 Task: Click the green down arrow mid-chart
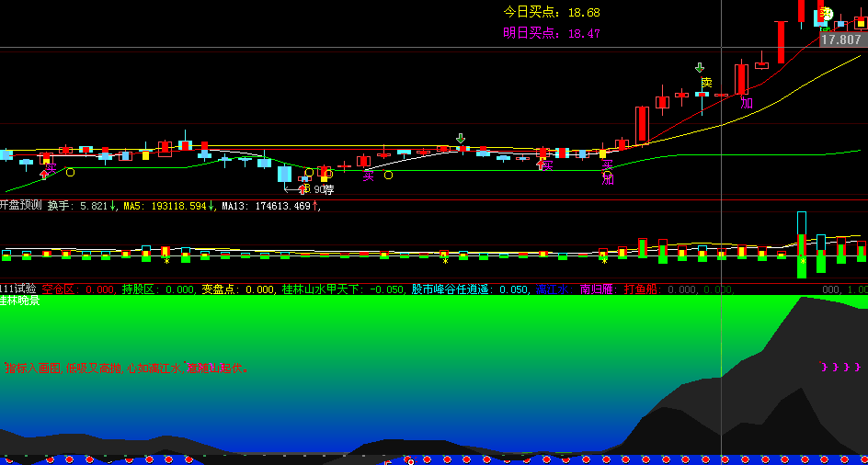pyautogui.click(x=461, y=138)
